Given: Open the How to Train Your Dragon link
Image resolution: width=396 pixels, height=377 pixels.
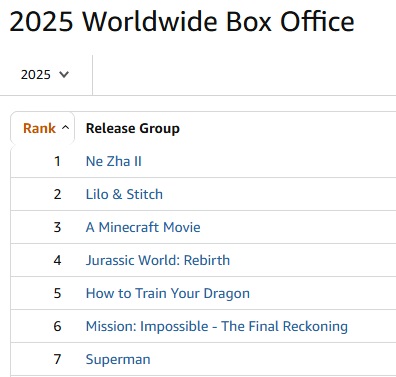Looking at the screenshot, I should point(168,293).
